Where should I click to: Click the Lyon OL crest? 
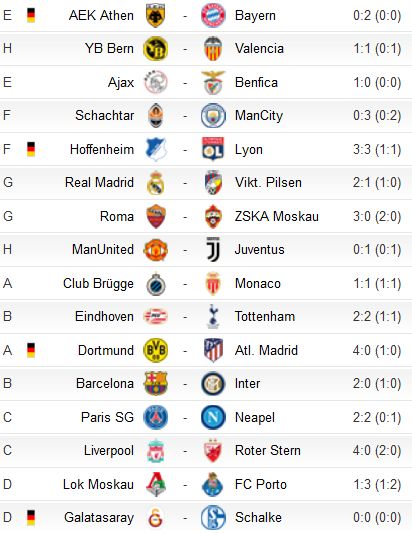coord(213,149)
